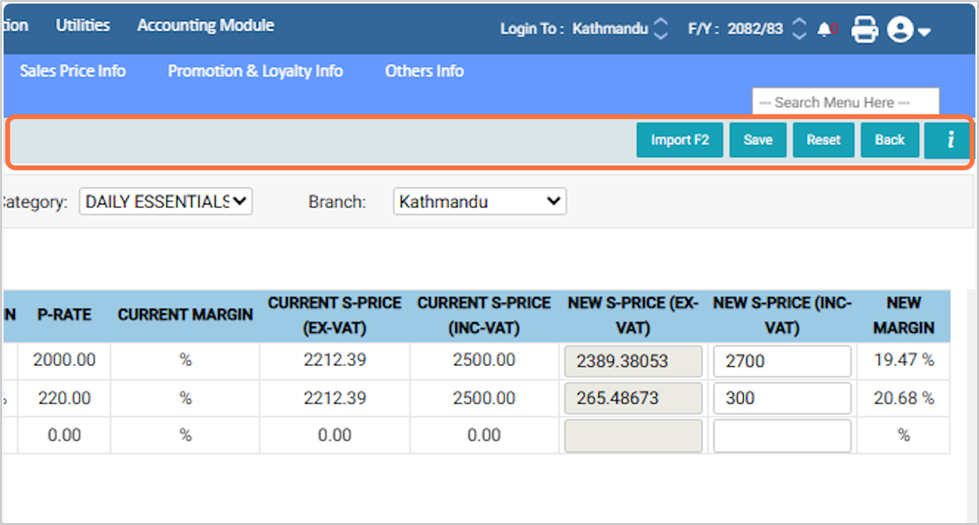Open the Utilities menu
The height and width of the screenshot is (525, 979).
pyautogui.click(x=83, y=25)
